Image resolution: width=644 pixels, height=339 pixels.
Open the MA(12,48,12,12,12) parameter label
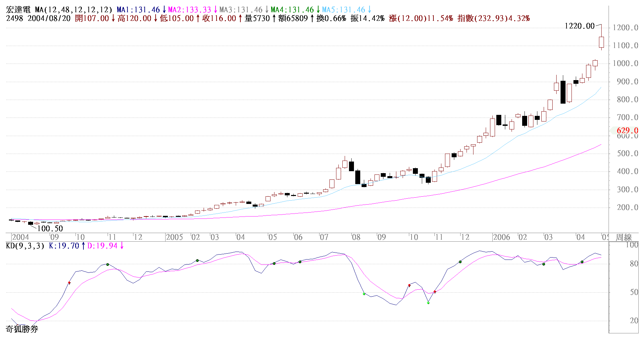(x=74, y=10)
